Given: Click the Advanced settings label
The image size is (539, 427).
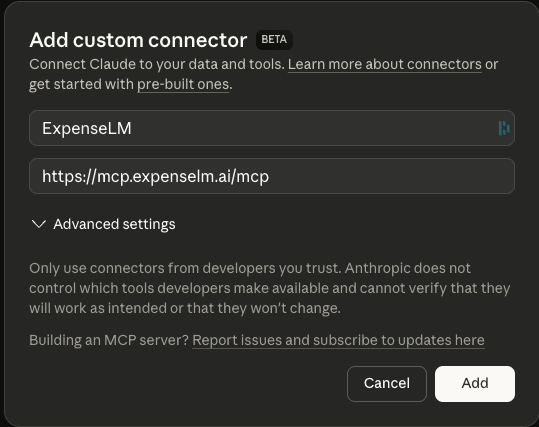Looking at the screenshot, I should 114,224.
